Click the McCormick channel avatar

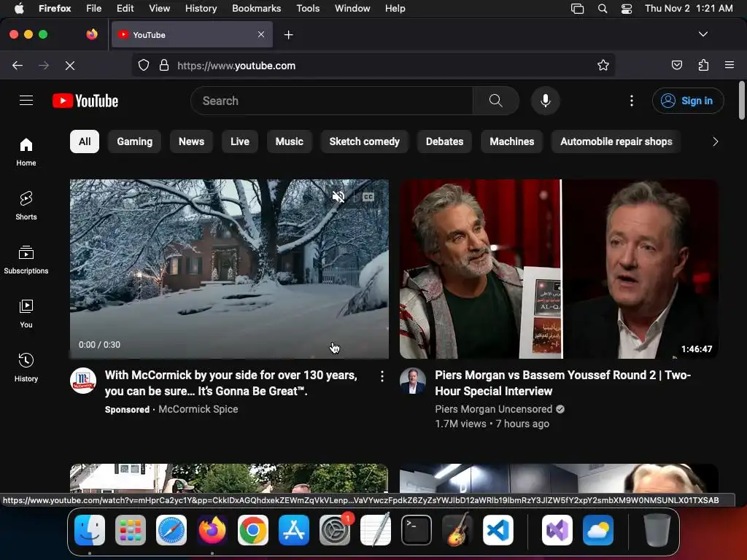pos(83,381)
